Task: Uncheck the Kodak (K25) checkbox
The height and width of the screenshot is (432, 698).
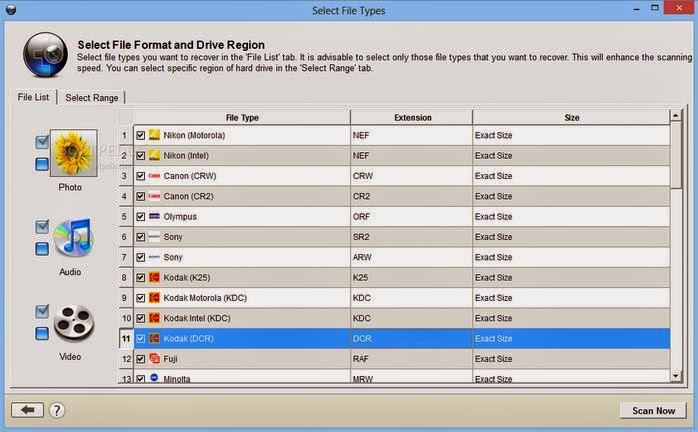Action: [141, 277]
